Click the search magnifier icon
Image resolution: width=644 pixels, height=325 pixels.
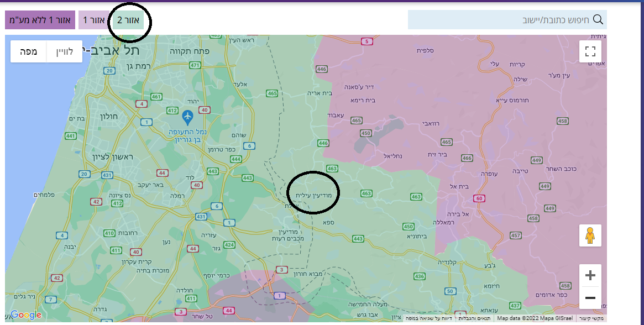[598, 19]
